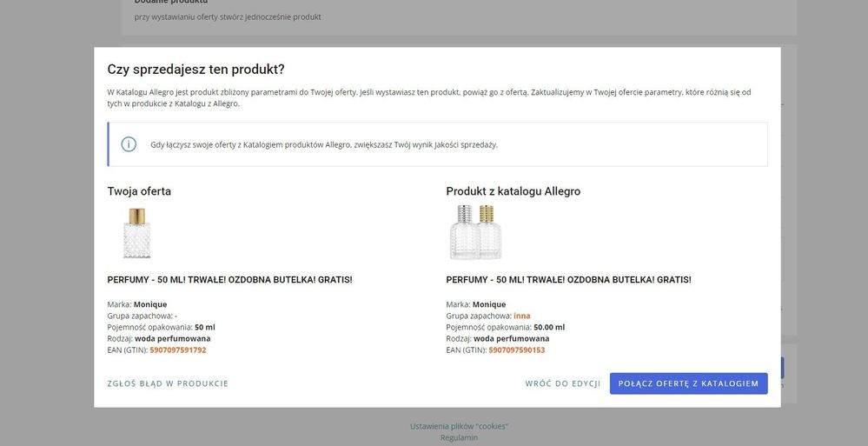
Task: Click 'Połącz ofertę z katalogiem' button
Action: pyautogui.click(x=689, y=383)
